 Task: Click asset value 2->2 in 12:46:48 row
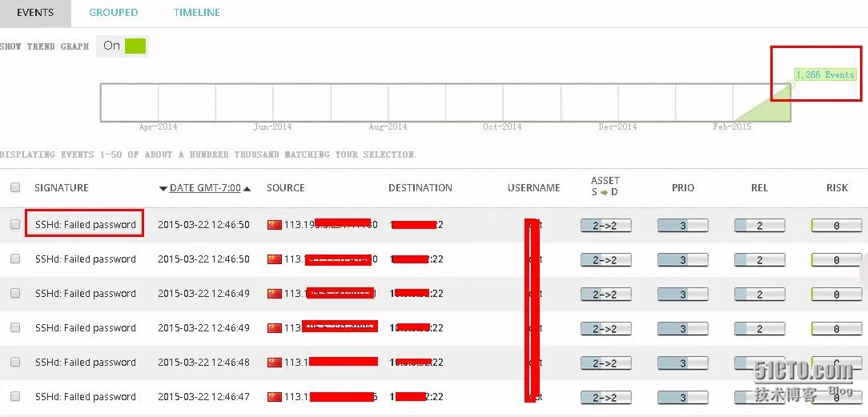coord(605,363)
